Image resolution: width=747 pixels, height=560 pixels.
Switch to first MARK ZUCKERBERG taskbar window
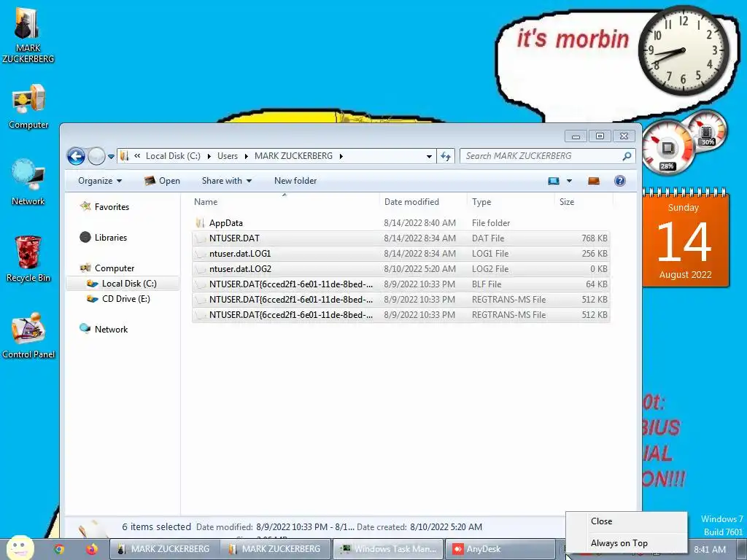165,549
